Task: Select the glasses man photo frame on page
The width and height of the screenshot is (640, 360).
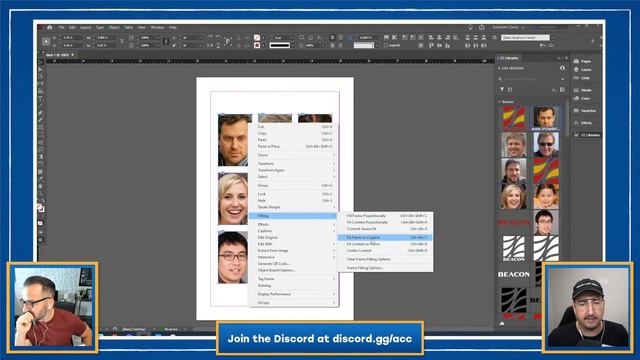Action: [x=233, y=258]
